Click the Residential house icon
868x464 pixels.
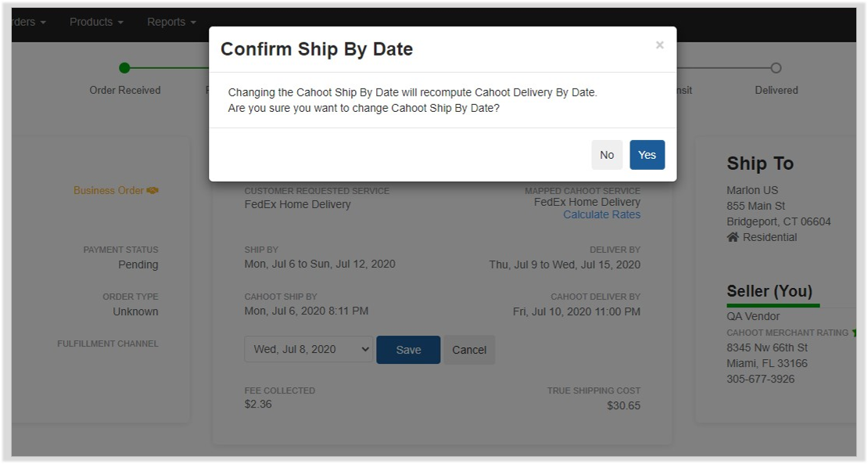pyautogui.click(x=733, y=237)
